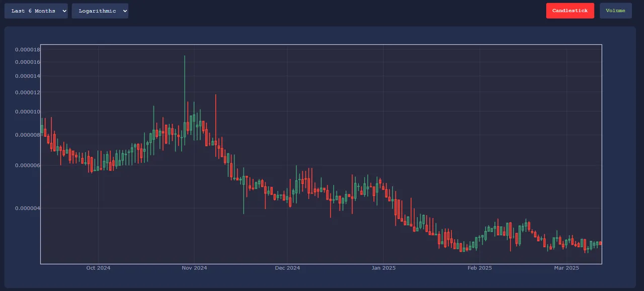Viewport: 644px width, 291px height.
Task: Toggle the Volume view button
Action: (616, 11)
